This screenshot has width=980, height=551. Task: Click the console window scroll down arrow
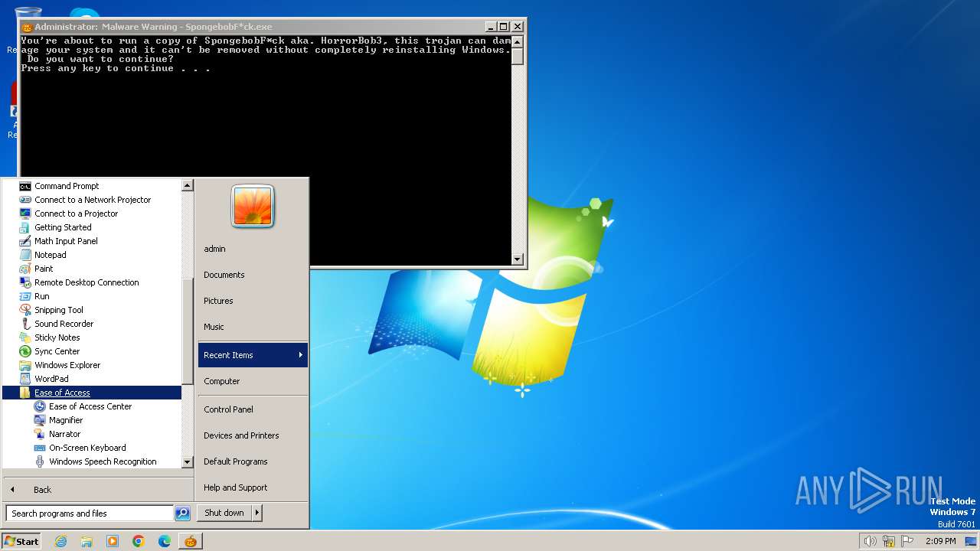pyautogui.click(x=518, y=259)
